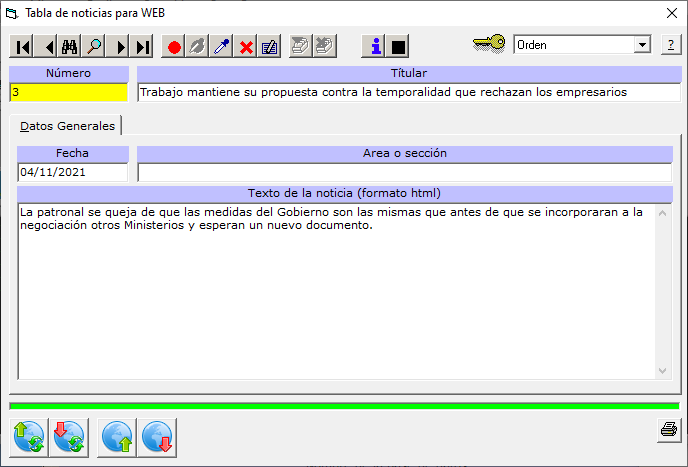Switch to the Datos Generales tab
688x467 pixels.
(67, 126)
